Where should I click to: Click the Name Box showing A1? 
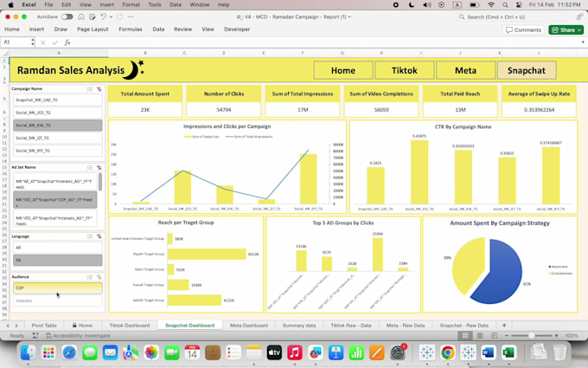coord(15,42)
